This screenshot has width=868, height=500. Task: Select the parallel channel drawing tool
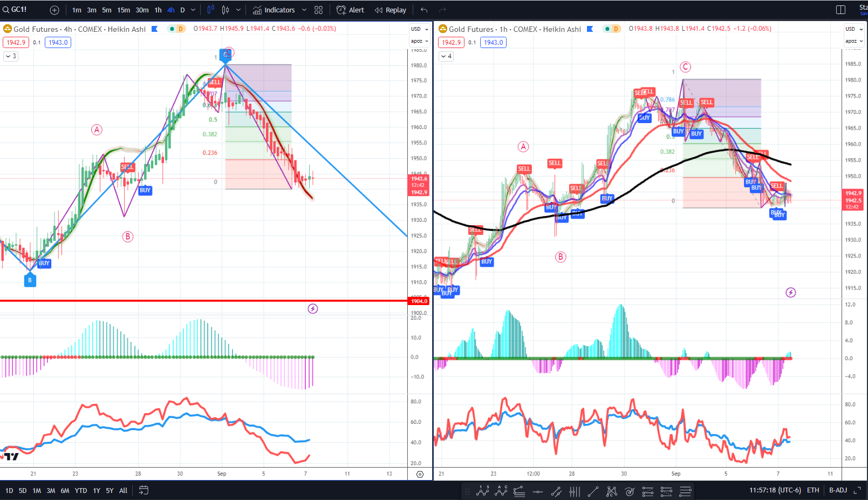click(x=556, y=491)
